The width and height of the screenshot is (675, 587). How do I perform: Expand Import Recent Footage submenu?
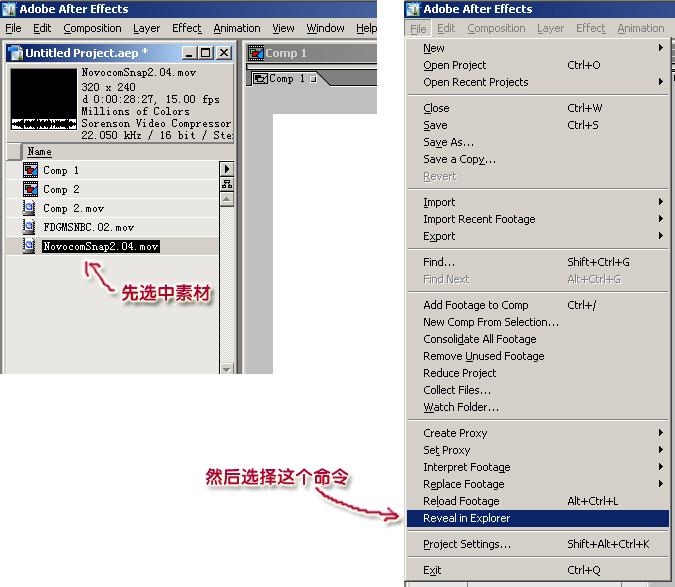pyautogui.click(x=538, y=219)
